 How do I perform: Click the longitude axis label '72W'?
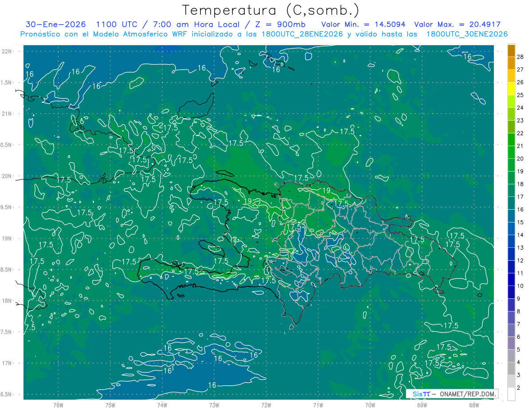266,405
